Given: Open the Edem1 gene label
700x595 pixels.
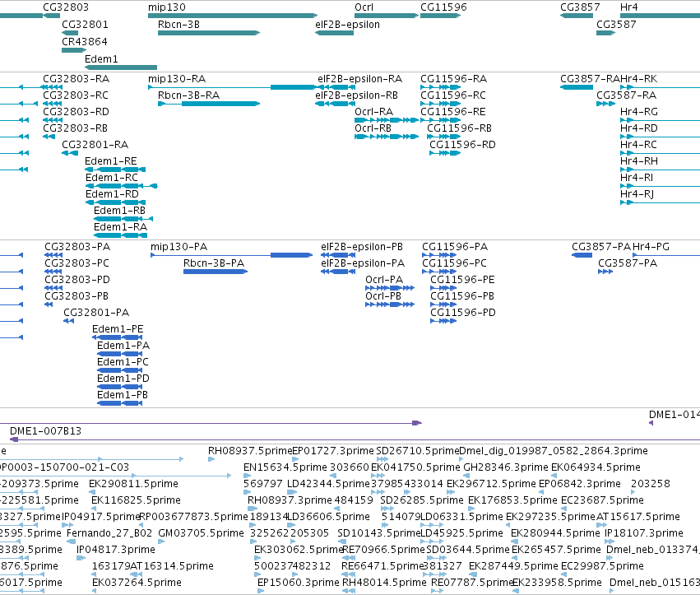Looking at the screenshot, I should pyautogui.click(x=101, y=59).
